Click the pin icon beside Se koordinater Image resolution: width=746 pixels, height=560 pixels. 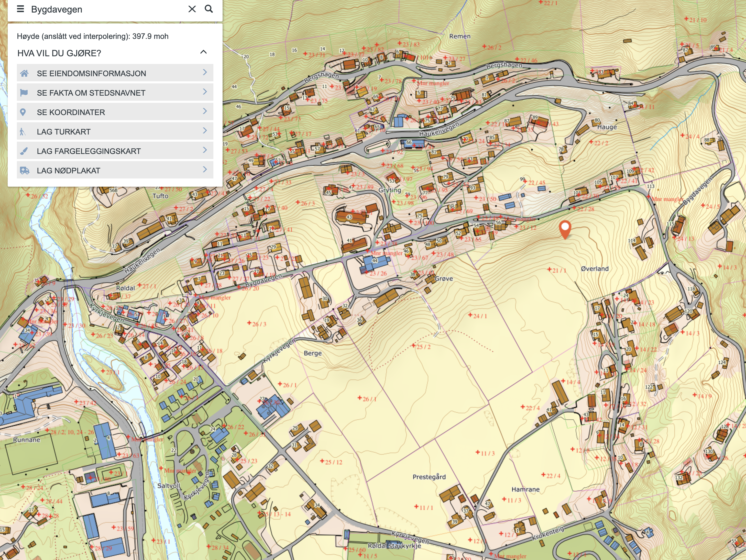(23, 112)
